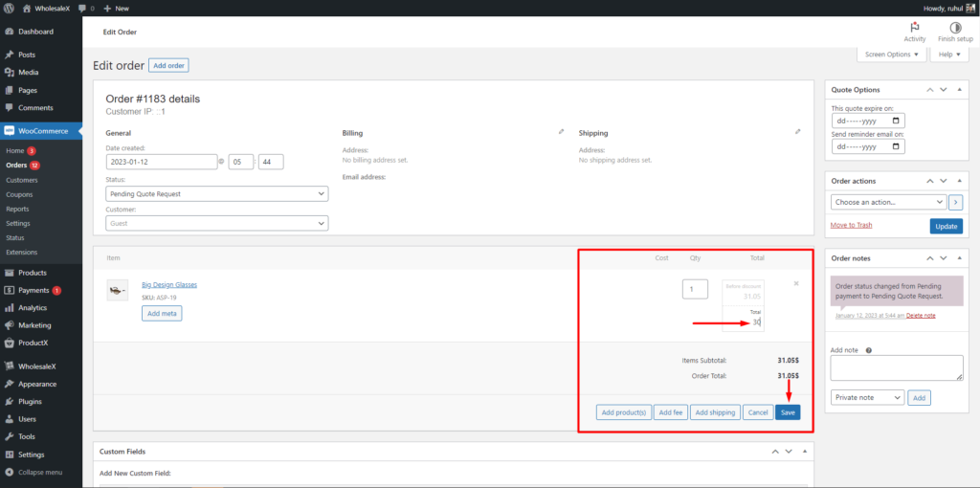Remove the Big Design Glasses line item
Image resolution: width=980 pixels, height=488 pixels.
click(x=796, y=283)
